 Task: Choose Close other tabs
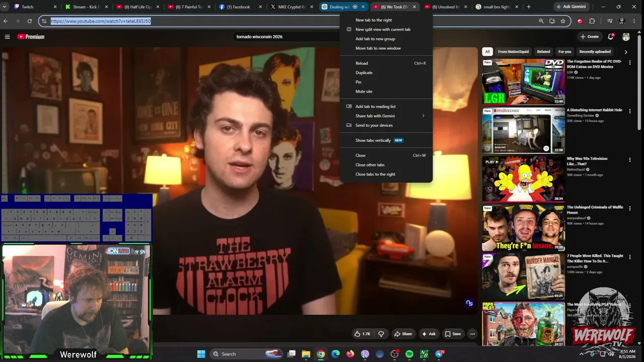(386, 165)
